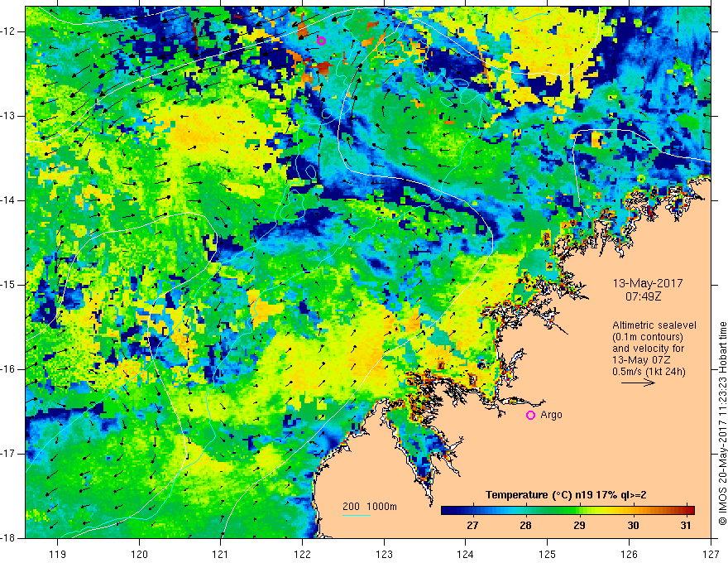Click the longitude axis label '120'
This screenshot has height=563, width=728.
(x=139, y=554)
